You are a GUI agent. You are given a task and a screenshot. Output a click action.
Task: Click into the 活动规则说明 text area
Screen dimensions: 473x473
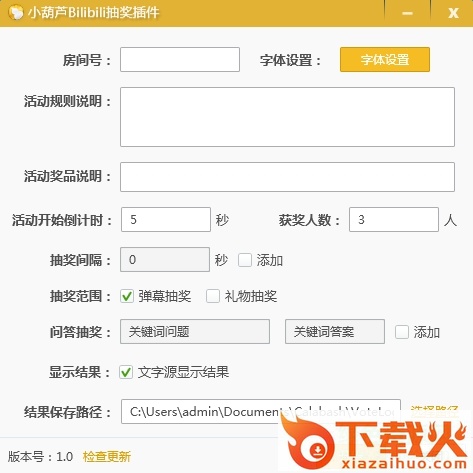coord(287,117)
